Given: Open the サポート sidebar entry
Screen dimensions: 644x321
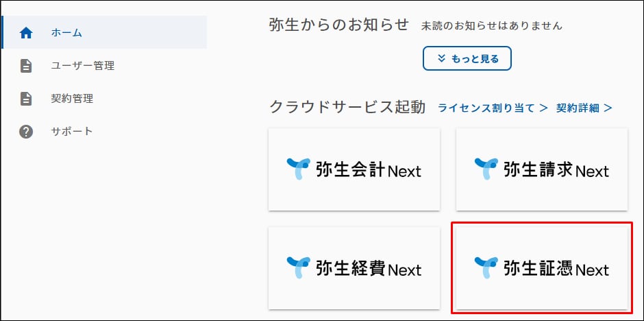Looking at the screenshot, I should point(72,132).
